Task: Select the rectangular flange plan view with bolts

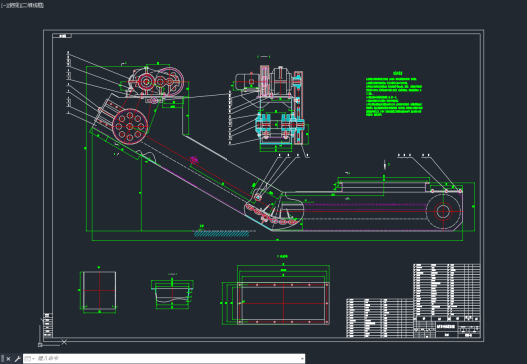Action: [283, 304]
